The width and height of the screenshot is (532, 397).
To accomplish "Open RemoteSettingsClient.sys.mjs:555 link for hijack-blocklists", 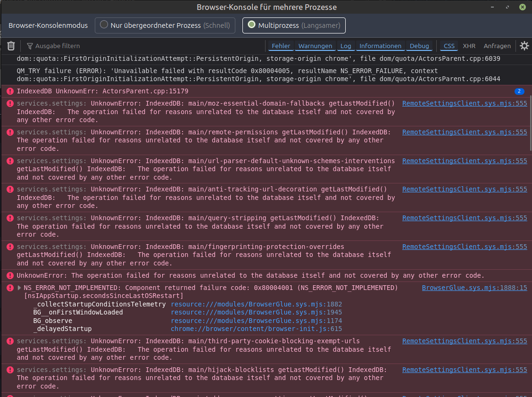I will coord(465,370).
